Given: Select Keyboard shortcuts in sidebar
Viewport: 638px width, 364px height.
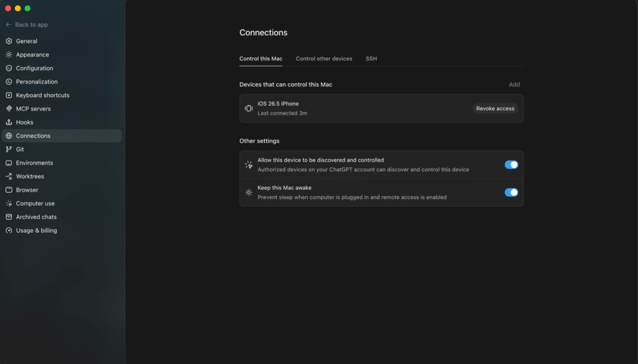Looking at the screenshot, I should click(x=62, y=95).
